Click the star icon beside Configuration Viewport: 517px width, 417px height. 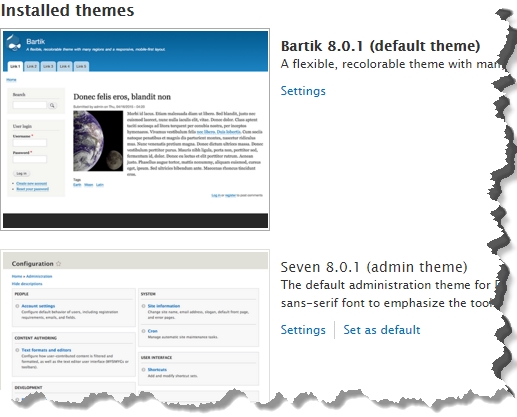(59, 264)
